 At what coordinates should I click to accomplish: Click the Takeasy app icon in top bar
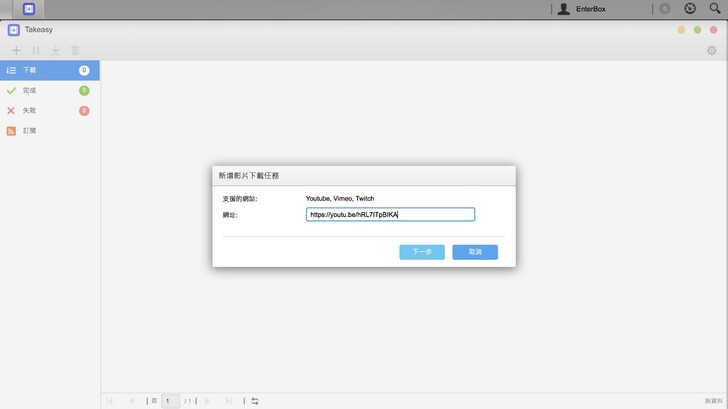click(29, 9)
